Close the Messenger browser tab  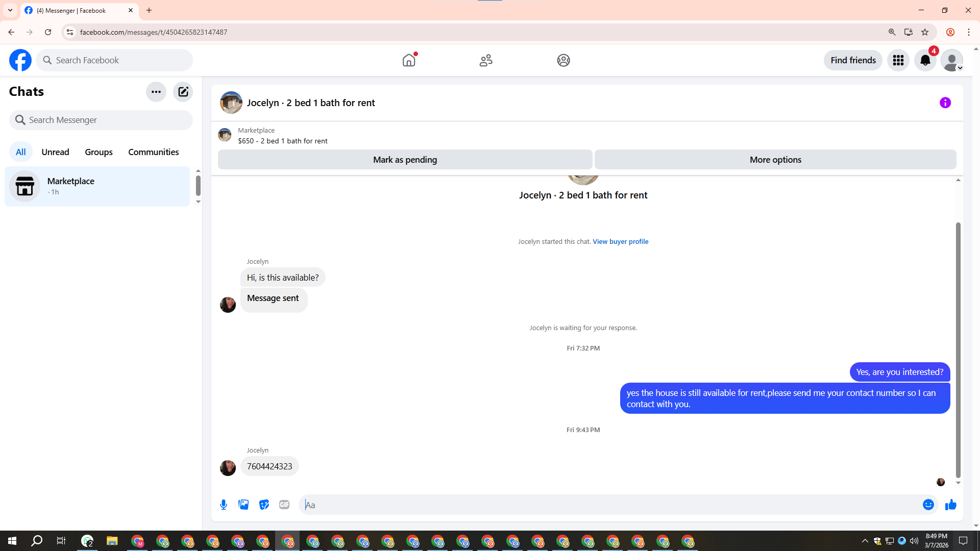coord(131,10)
